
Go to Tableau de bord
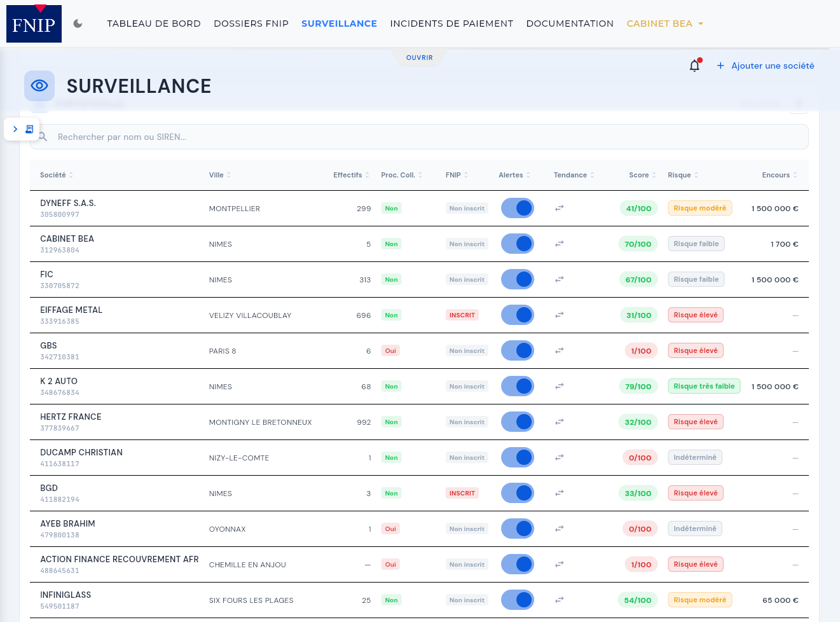click(154, 24)
